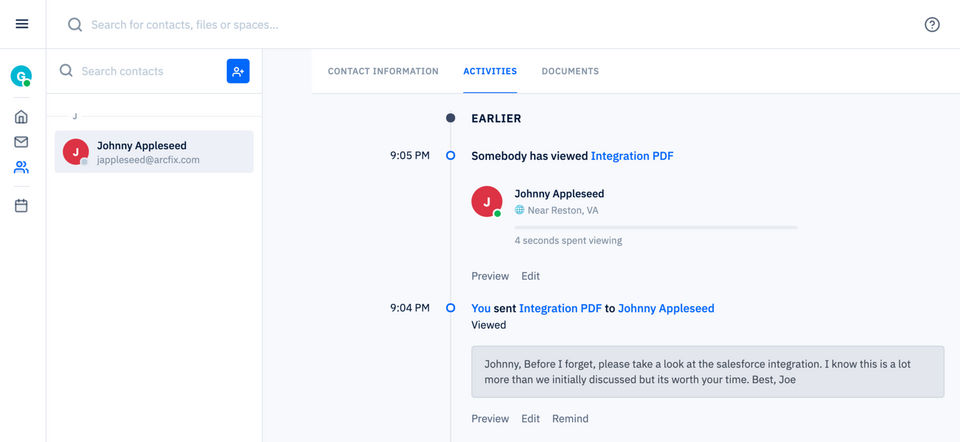Select the Contacts sidebar icon
The height and width of the screenshot is (442, 960).
pos(21,167)
